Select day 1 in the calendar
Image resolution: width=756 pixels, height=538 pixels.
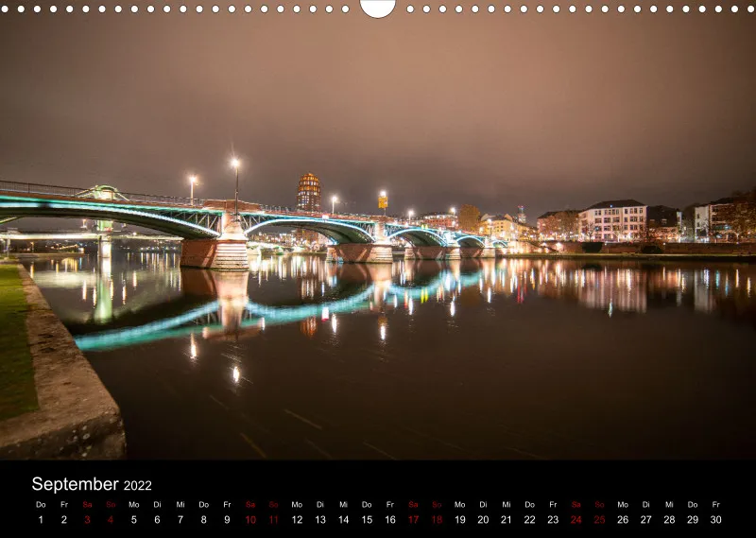(41, 520)
